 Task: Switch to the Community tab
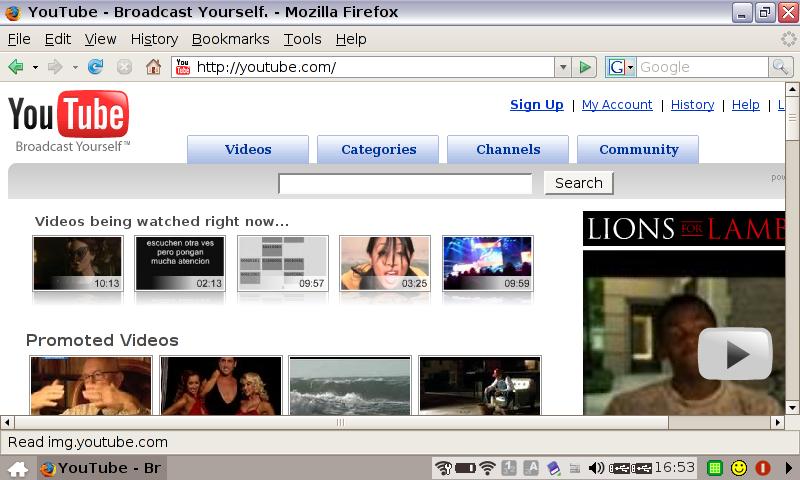(x=638, y=149)
